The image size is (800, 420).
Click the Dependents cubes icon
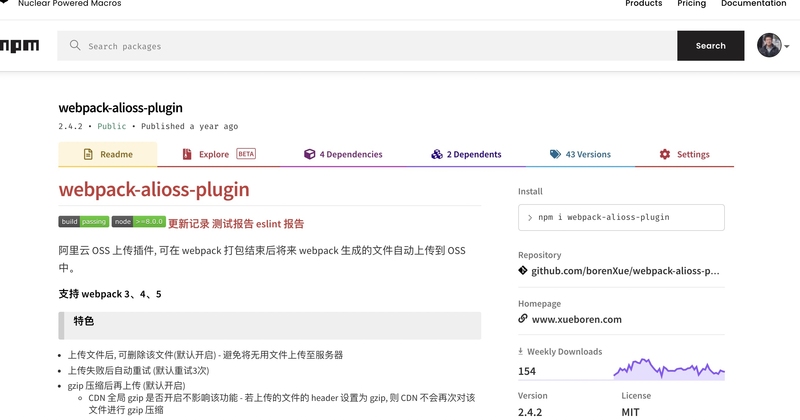(x=437, y=154)
